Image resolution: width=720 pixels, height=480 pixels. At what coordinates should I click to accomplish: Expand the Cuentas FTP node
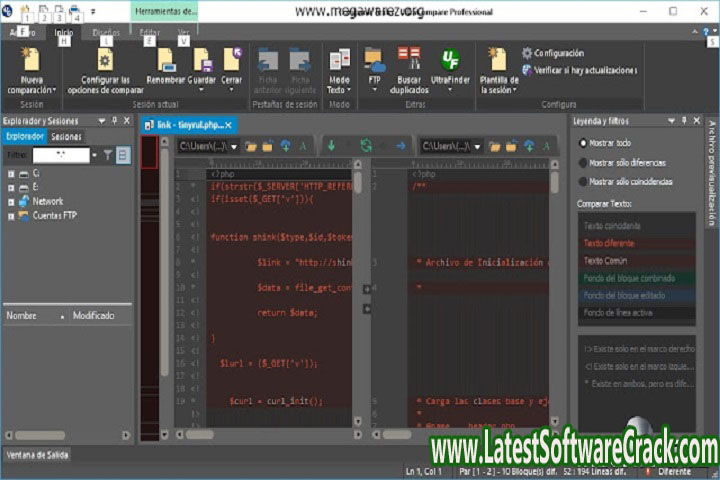(11, 216)
